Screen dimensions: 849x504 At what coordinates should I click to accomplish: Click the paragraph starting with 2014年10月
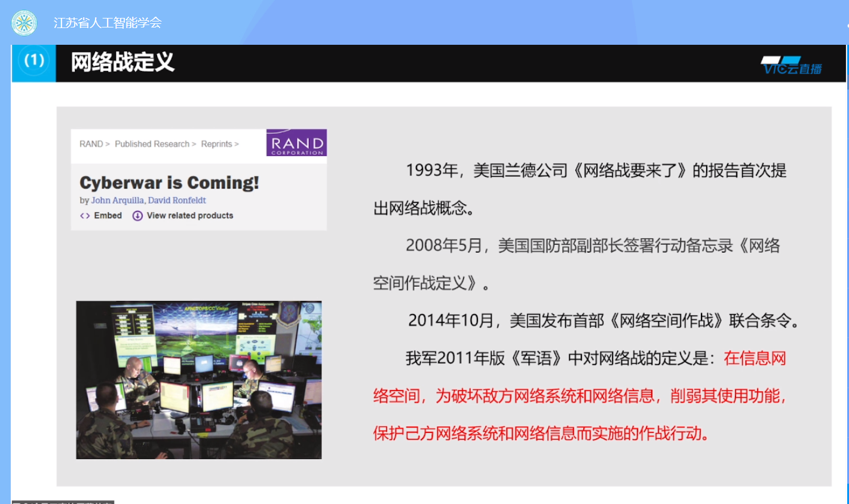click(603, 321)
